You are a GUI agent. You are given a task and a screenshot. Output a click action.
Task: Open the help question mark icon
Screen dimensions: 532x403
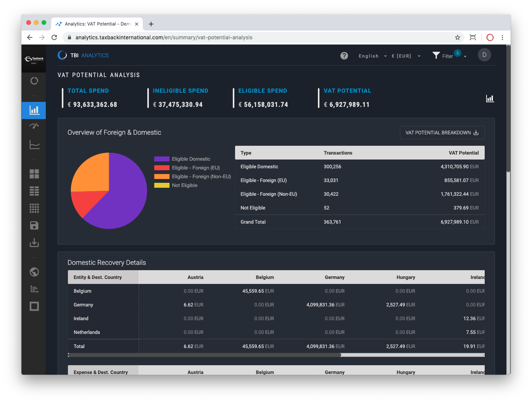[x=344, y=56]
